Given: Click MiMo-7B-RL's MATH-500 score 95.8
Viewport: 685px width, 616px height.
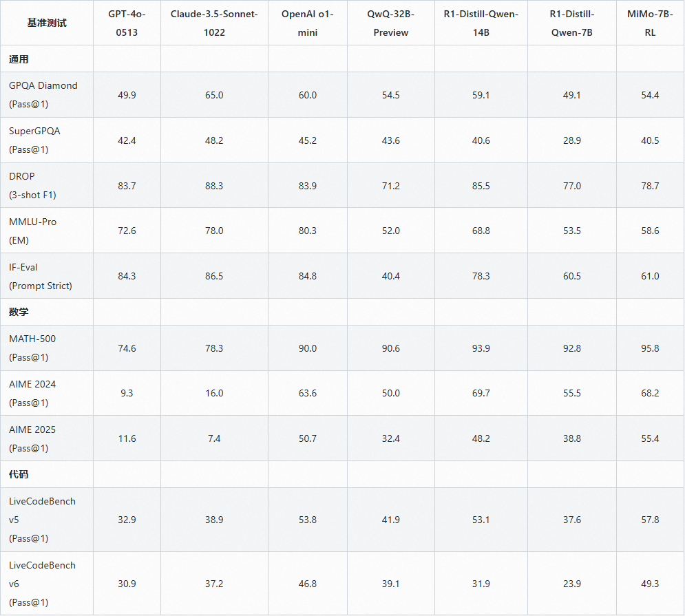Looking at the screenshot, I should 650,348.
